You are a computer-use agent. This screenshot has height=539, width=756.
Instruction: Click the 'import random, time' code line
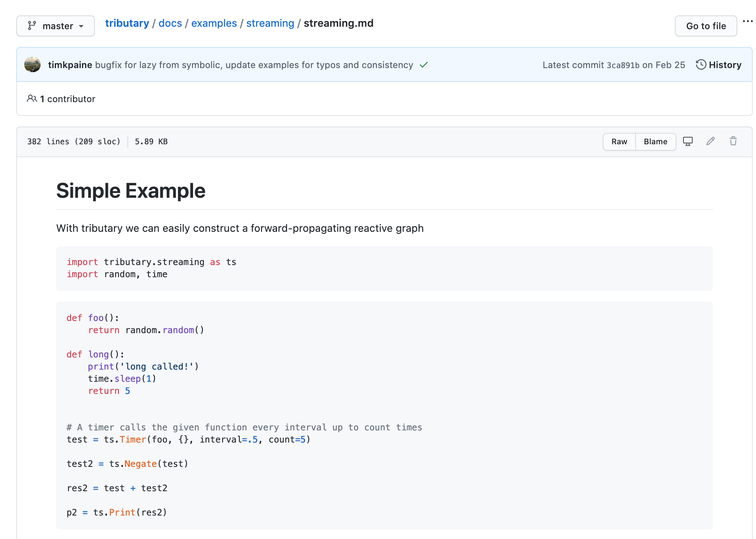tap(117, 274)
